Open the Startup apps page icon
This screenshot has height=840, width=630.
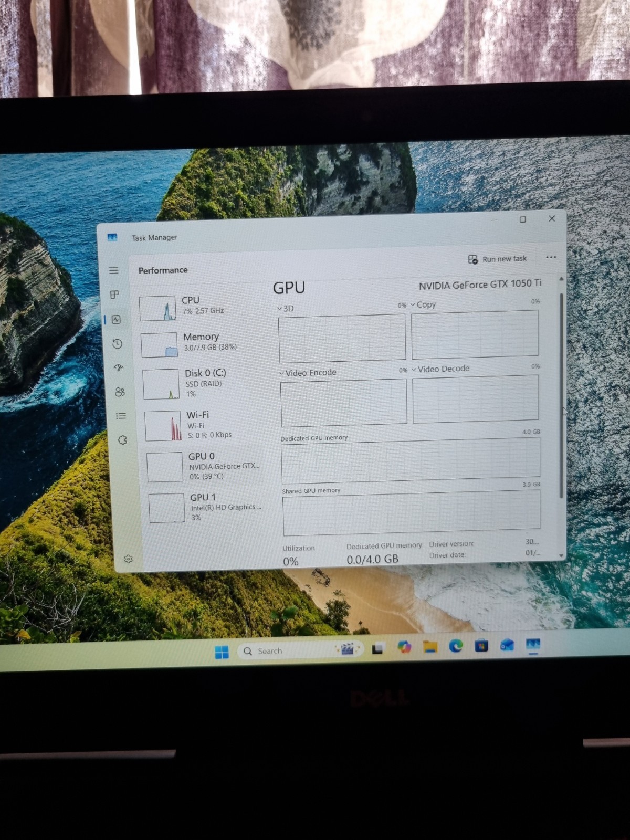point(119,368)
